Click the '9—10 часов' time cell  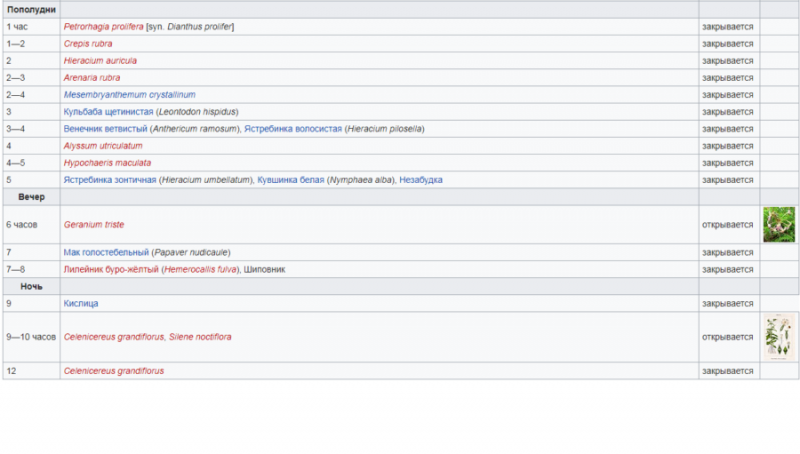pyautogui.click(x=31, y=337)
